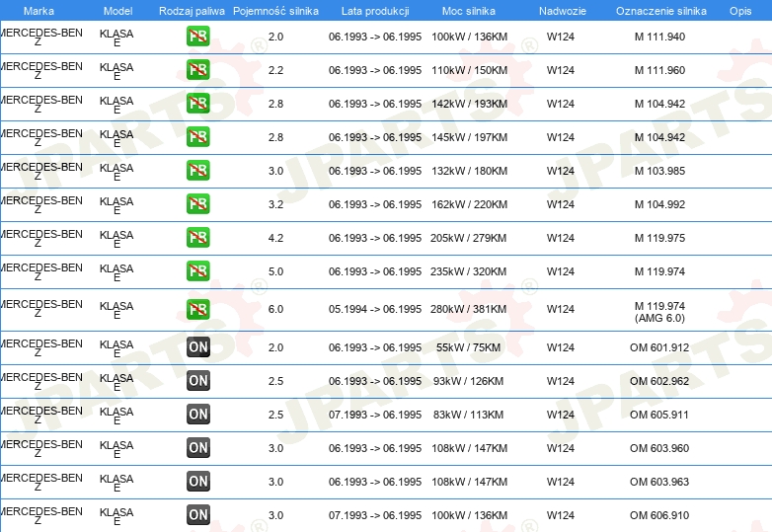Click power value 280kW / 381KM

point(468,309)
